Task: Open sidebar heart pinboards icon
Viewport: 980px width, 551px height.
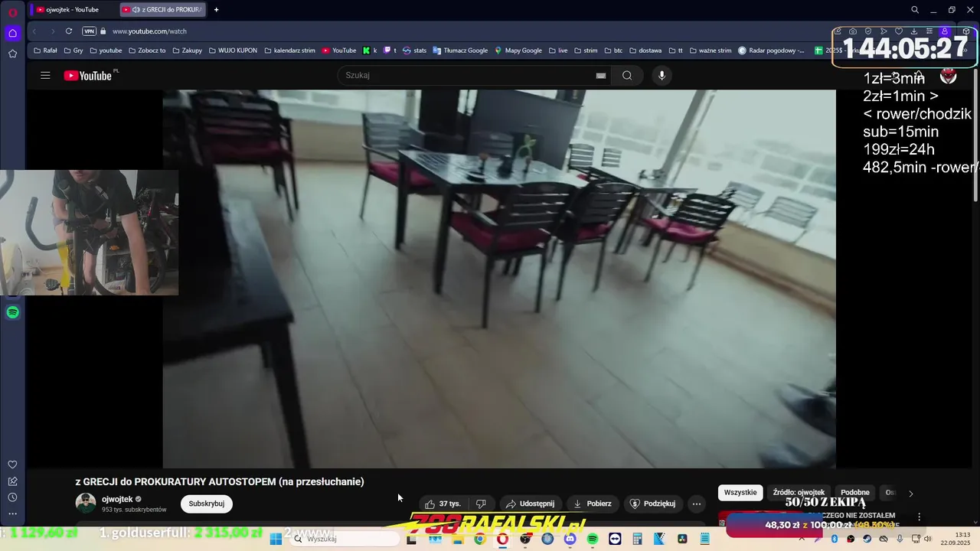Action: (x=12, y=465)
